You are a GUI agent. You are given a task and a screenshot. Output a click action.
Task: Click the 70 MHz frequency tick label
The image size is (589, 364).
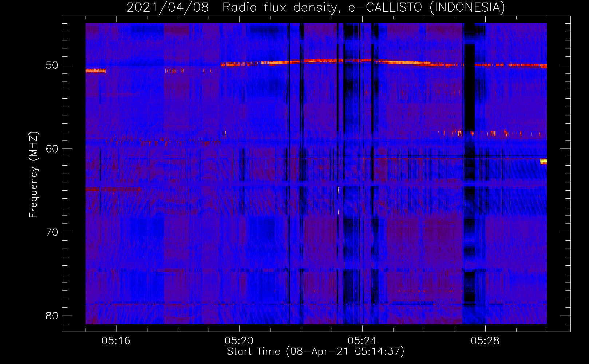tap(52, 232)
